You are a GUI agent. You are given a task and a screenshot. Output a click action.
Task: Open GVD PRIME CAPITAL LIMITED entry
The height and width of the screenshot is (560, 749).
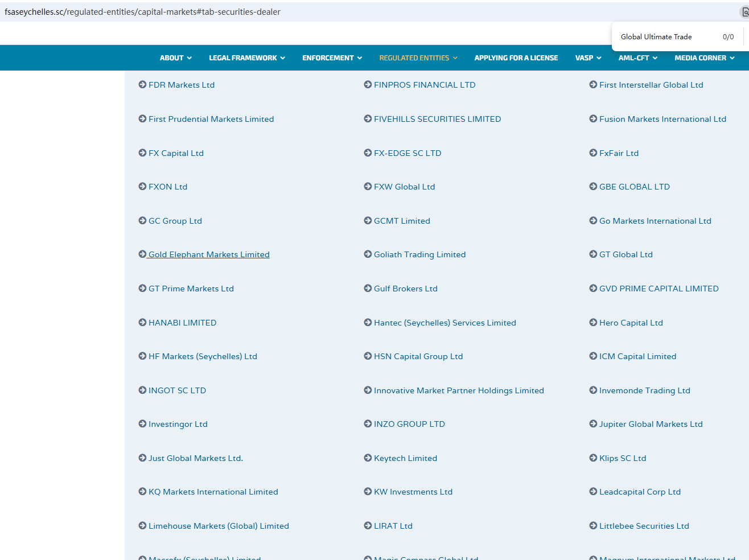click(x=659, y=289)
